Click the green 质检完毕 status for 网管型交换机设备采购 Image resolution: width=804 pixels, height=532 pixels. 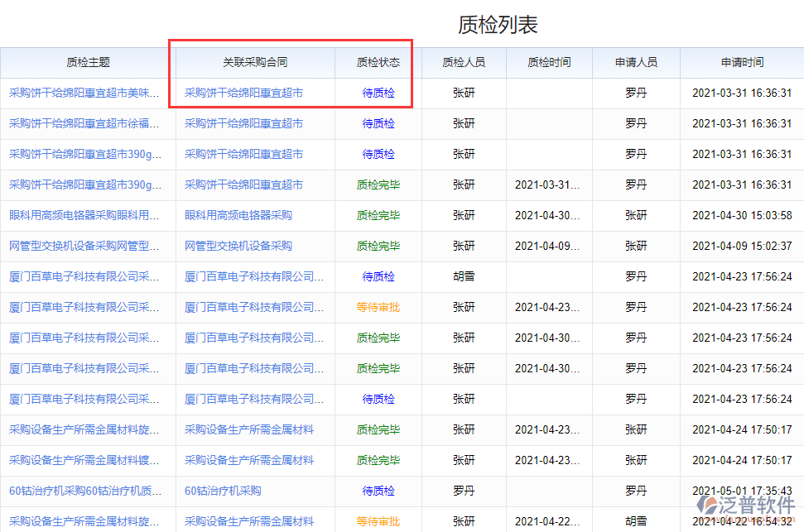click(376, 246)
